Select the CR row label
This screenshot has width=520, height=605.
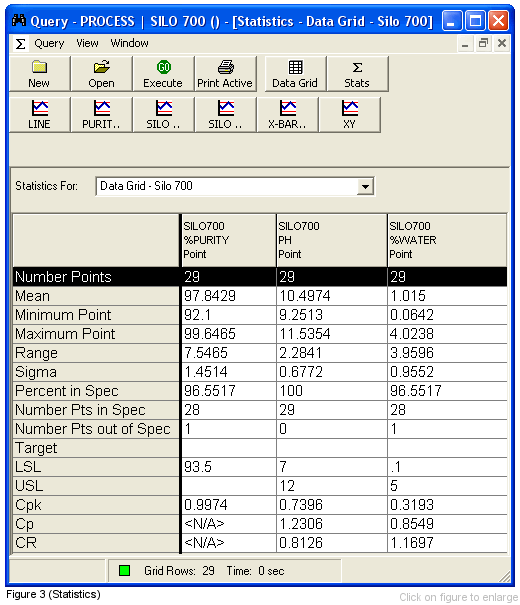(96, 543)
